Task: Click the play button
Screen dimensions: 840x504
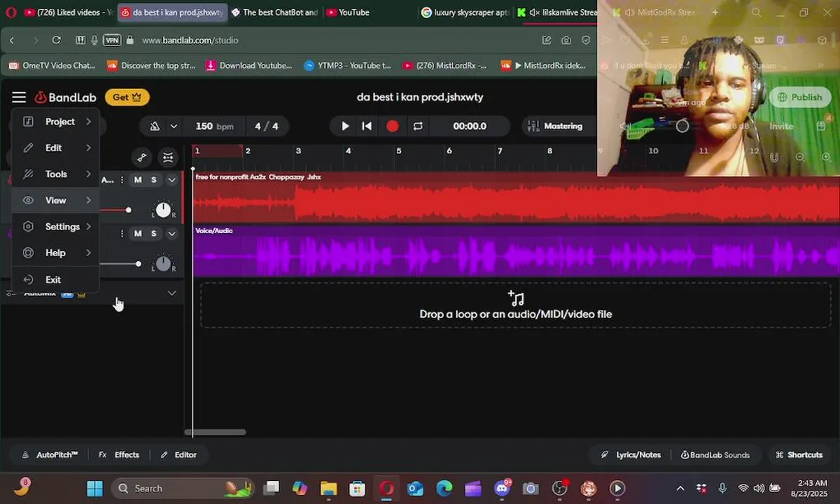Action: pos(345,126)
